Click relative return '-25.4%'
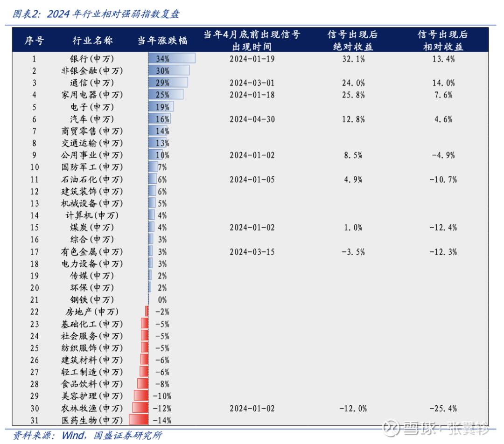504x444 pixels. [443, 409]
